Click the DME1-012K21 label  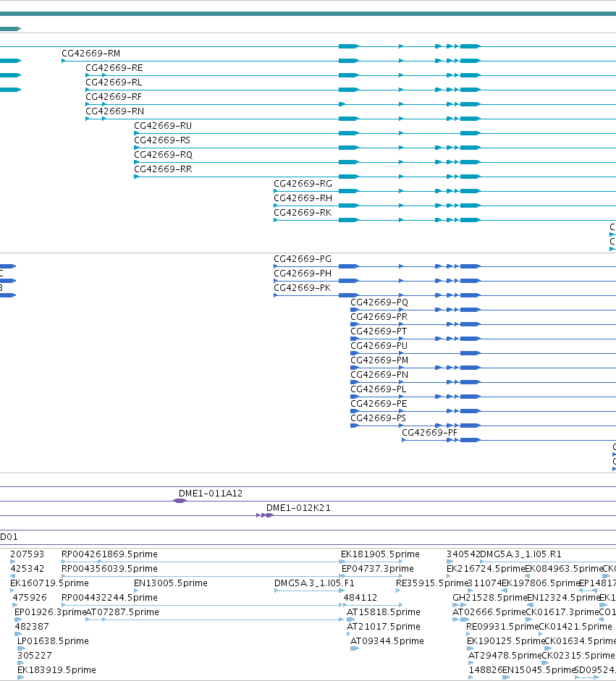coord(298,508)
